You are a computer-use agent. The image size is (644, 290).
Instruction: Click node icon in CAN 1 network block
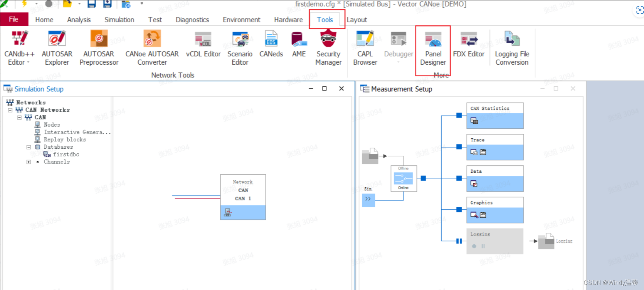[x=228, y=213]
